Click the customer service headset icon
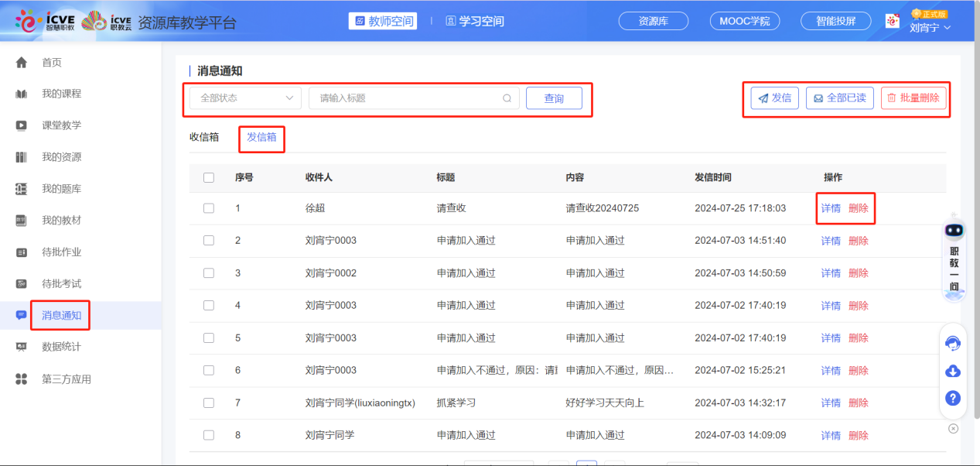The width and height of the screenshot is (980, 466). pyautogui.click(x=952, y=344)
